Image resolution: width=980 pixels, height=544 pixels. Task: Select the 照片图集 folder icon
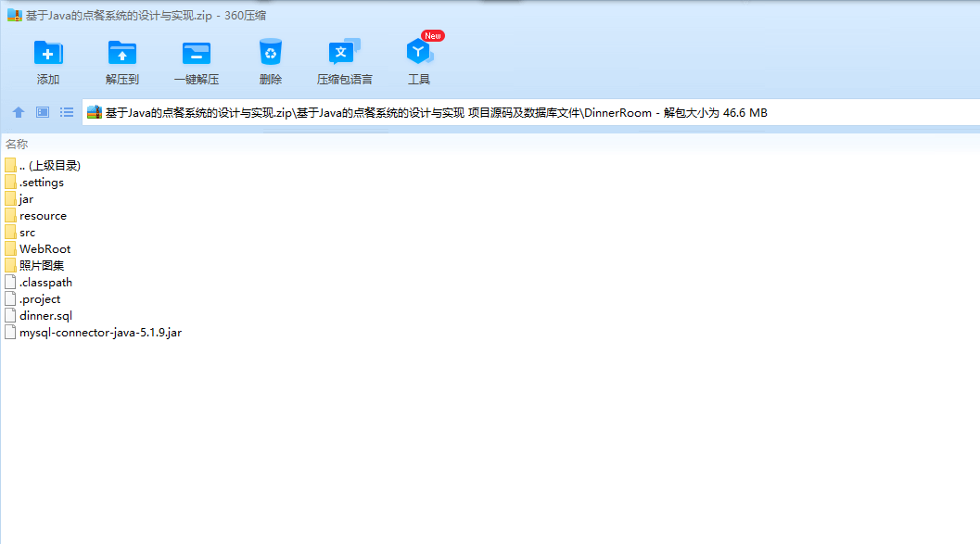[10, 265]
